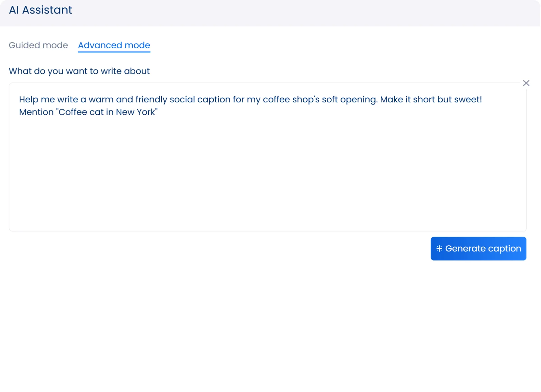Click the word 'for' before 'my coffee'
541x392 pixels.
(238, 100)
